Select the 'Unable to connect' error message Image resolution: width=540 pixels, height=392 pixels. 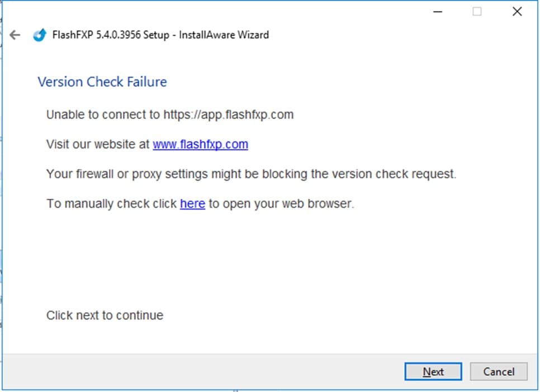103,115
